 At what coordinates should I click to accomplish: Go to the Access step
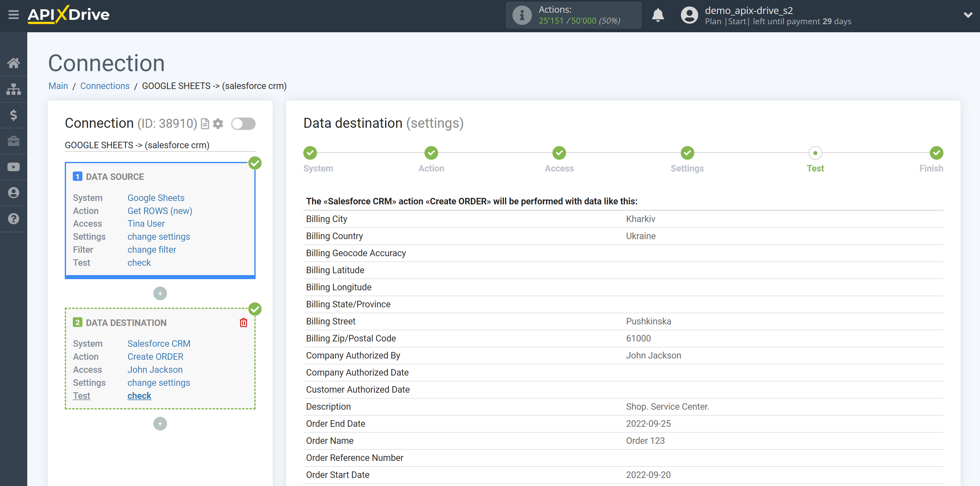click(x=559, y=153)
